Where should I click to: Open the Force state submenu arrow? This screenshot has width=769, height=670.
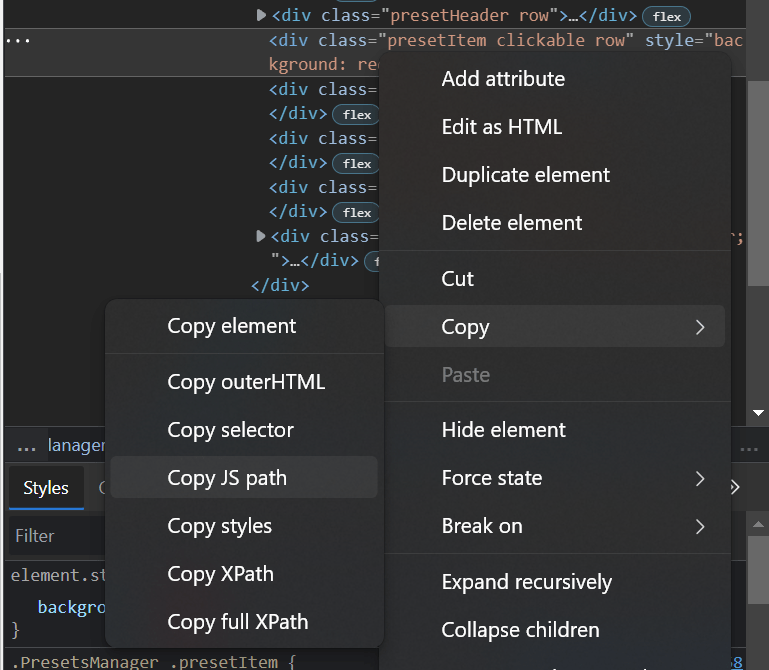700,478
